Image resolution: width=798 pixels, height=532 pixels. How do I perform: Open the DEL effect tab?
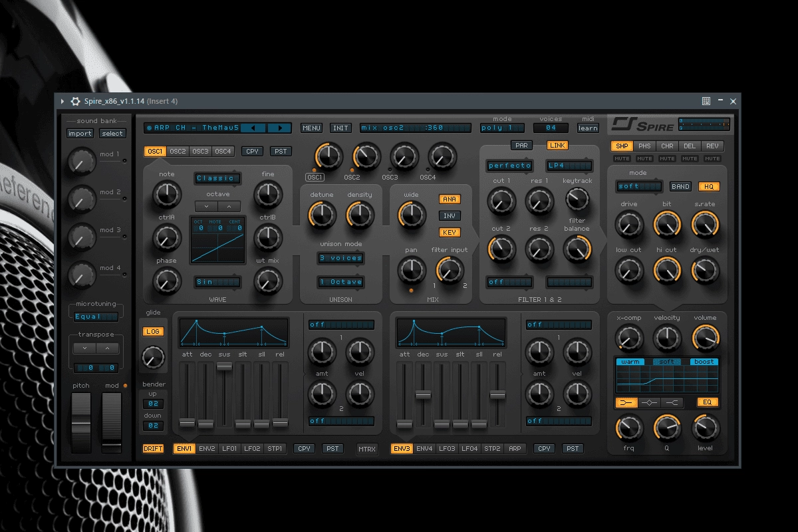[x=690, y=146]
